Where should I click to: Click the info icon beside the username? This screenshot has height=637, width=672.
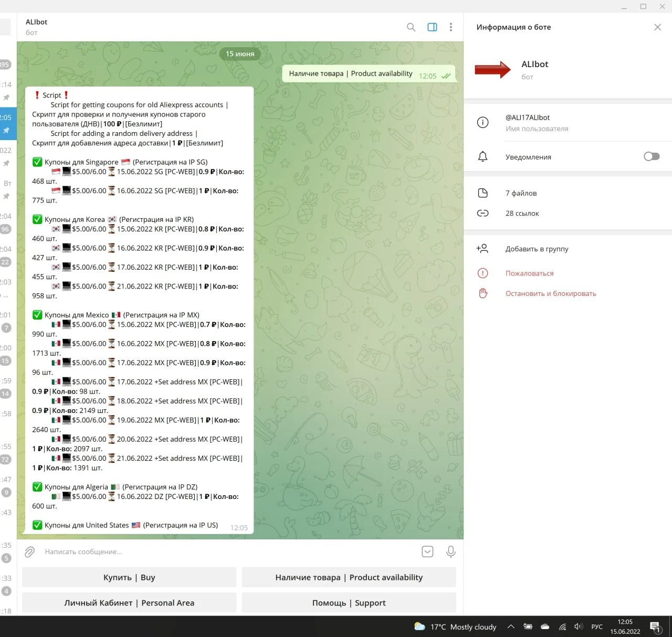[x=482, y=123]
